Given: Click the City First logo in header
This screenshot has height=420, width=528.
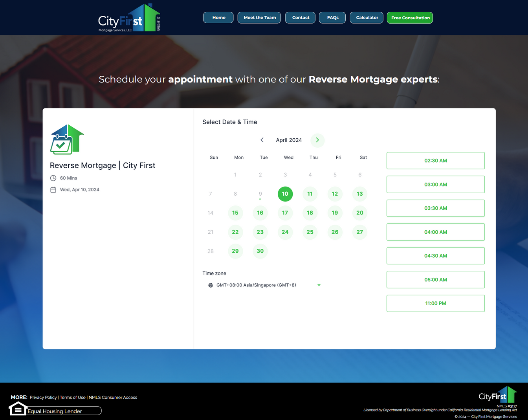Looking at the screenshot, I should pos(129,18).
